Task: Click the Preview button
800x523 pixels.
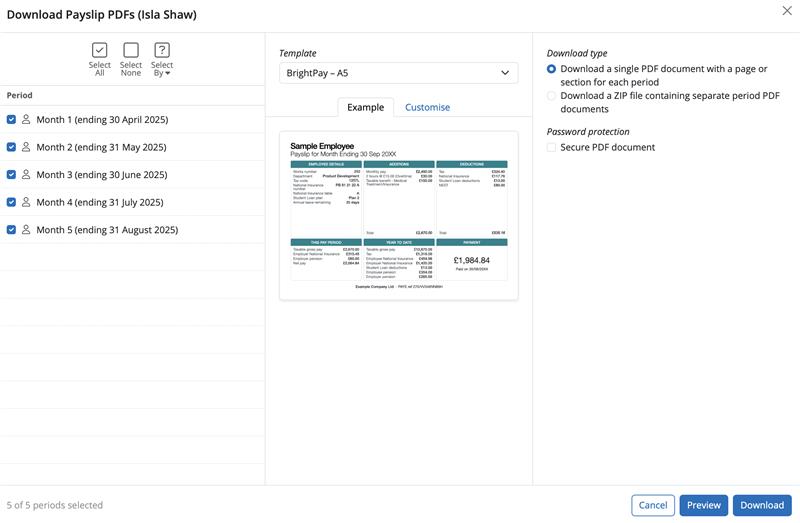Action: 703,505
